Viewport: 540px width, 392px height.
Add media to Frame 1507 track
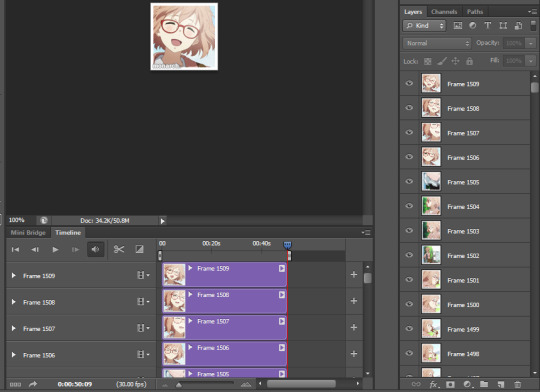click(354, 327)
